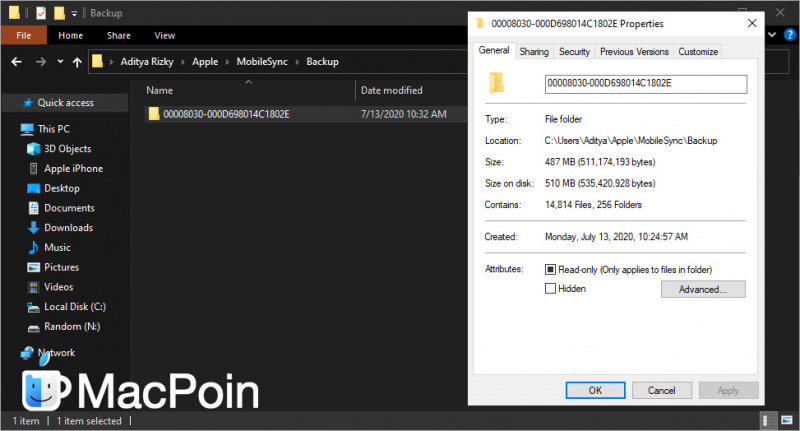Open Music folder in sidebar
Image resolution: width=800 pixels, height=431 pixels.
point(57,247)
